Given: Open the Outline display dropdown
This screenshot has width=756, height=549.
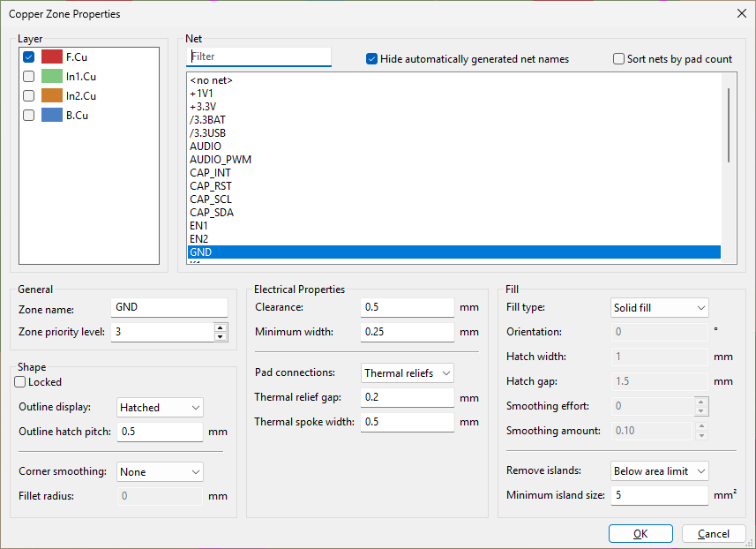Looking at the screenshot, I should point(160,408).
